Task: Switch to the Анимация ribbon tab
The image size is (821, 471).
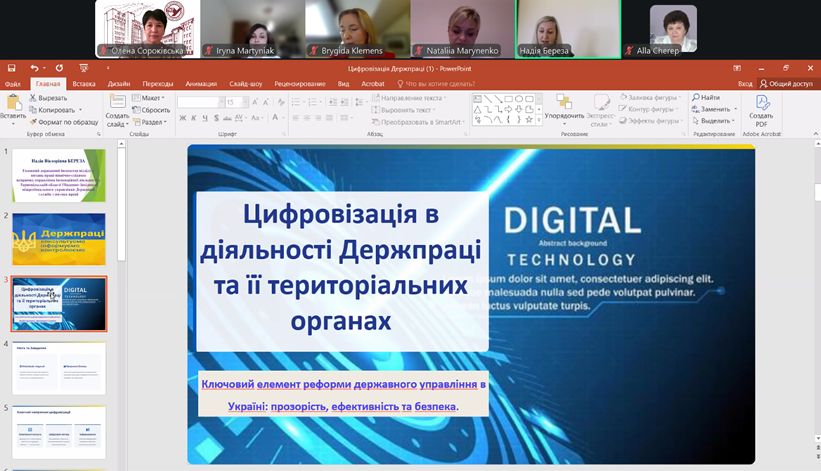Action: tap(200, 84)
